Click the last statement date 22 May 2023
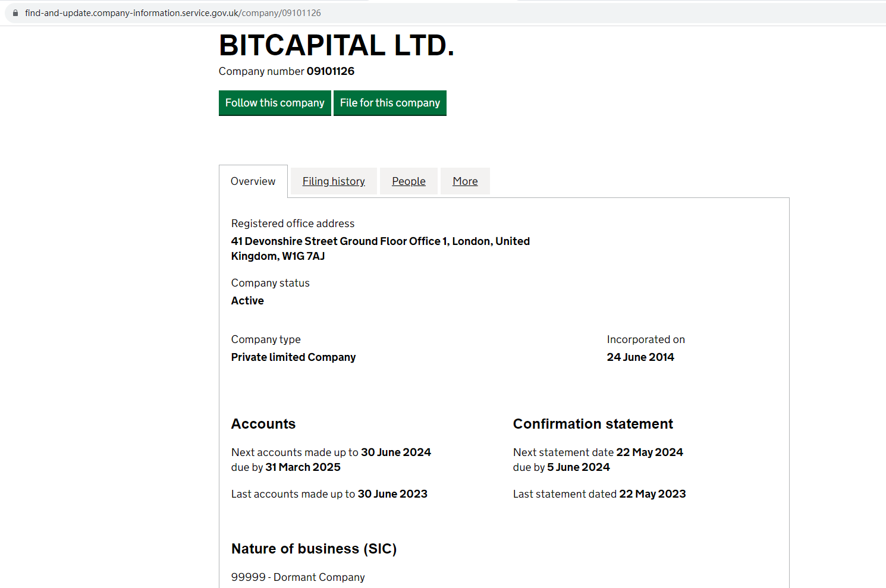Screen dimensions: 886x588 pyautogui.click(x=652, y=494)
